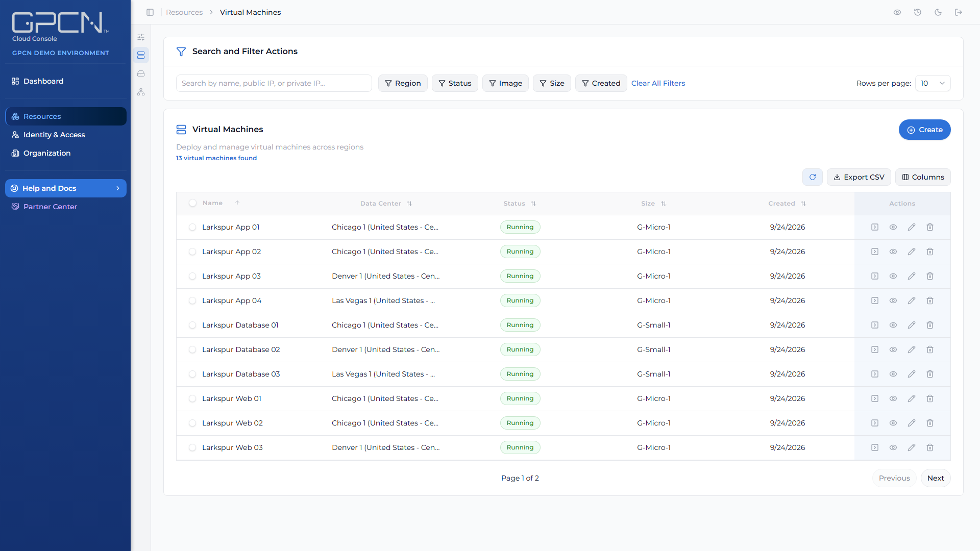View details of Larkspur Web 02 eye icon

pyautogui.click(x=893, y=423)
